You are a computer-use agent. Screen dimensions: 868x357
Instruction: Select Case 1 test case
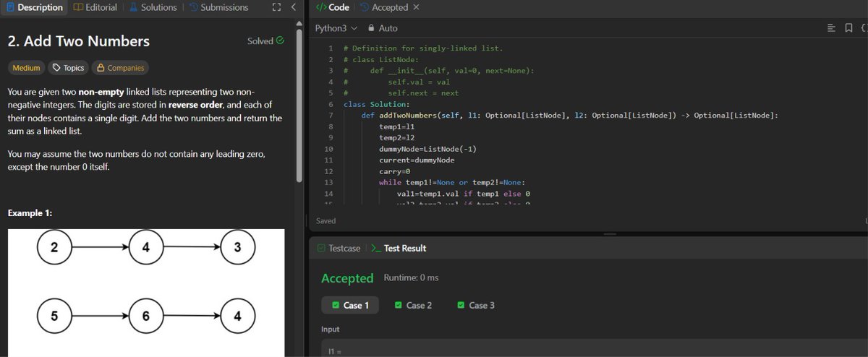click(x=351, y=305)
